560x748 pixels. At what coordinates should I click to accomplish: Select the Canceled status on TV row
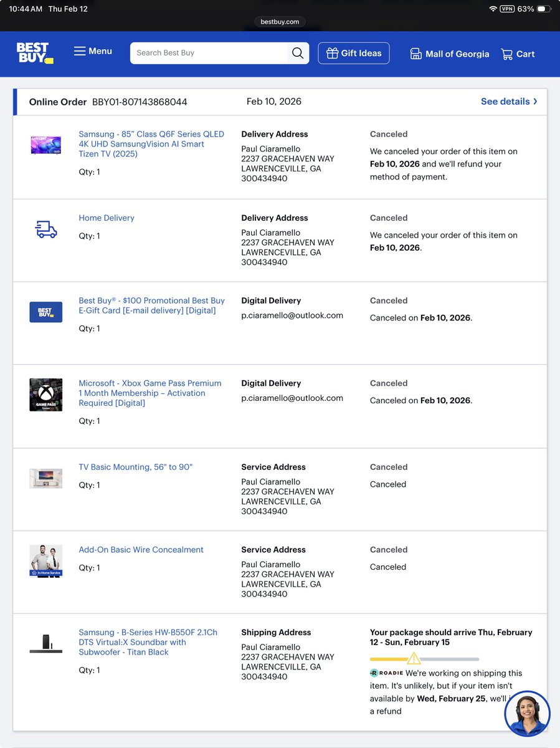coord(389,134)
